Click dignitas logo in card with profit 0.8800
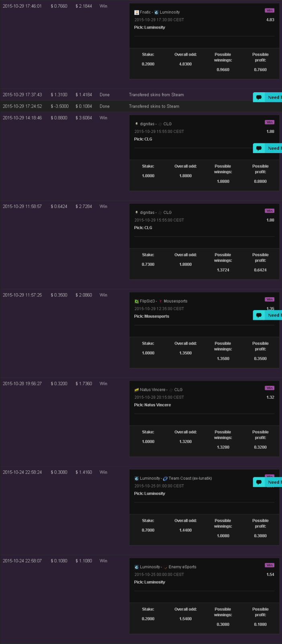 136,124
